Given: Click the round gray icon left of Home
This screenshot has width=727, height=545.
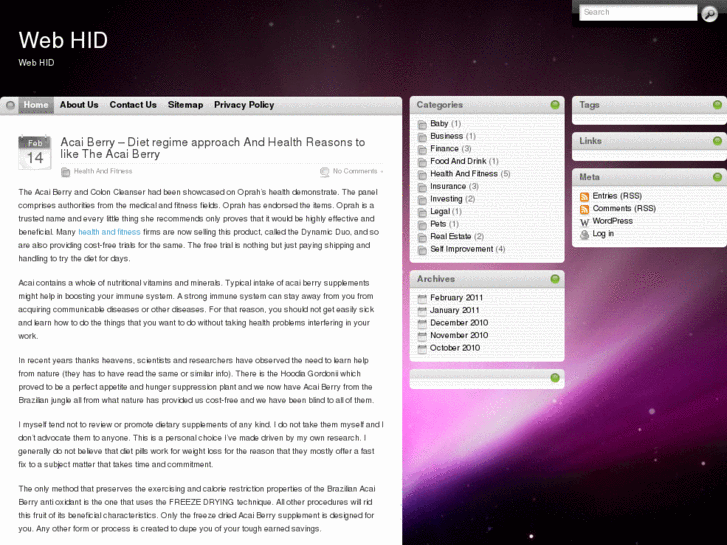Looking at the screenshot, I should click(x=10, y=105).
